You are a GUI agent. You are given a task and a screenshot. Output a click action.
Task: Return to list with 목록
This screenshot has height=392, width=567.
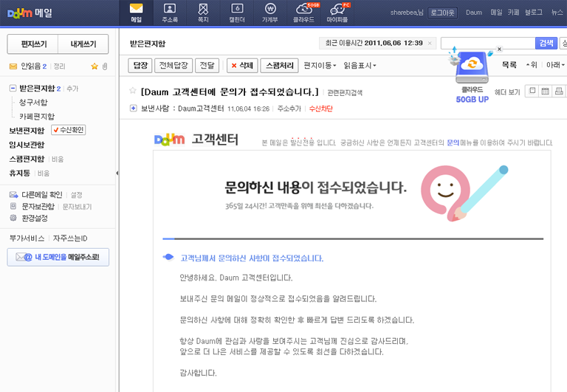(509, 65)
